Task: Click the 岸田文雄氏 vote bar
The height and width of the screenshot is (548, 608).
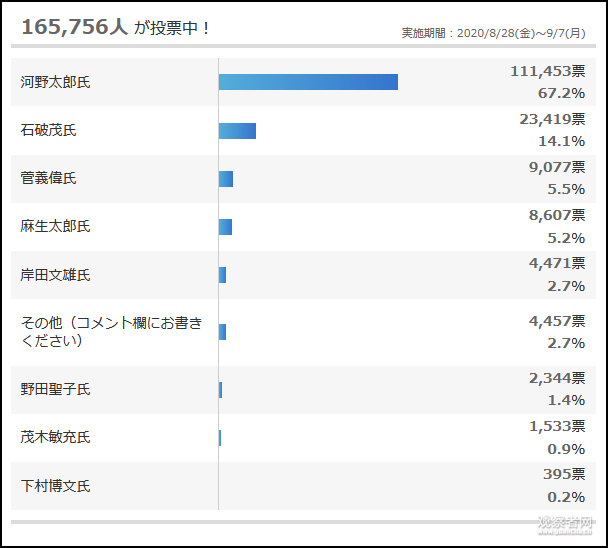Action: (x=222, y=275)
